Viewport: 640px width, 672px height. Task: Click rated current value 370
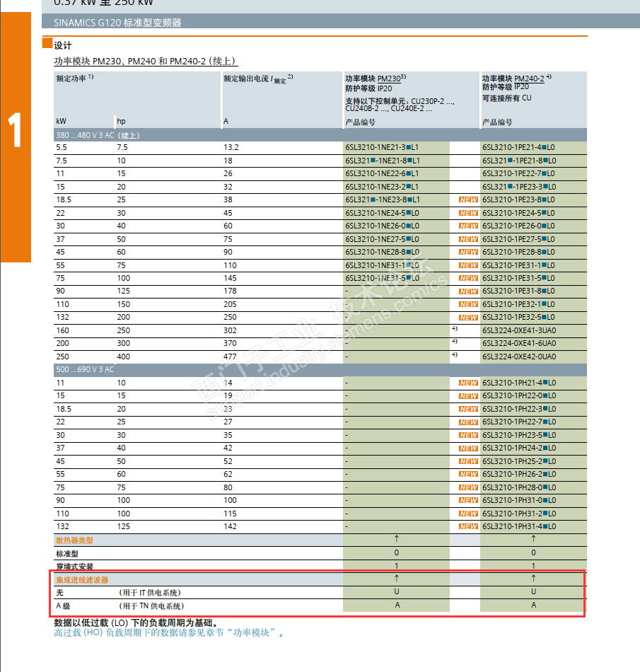click(230, 343)
